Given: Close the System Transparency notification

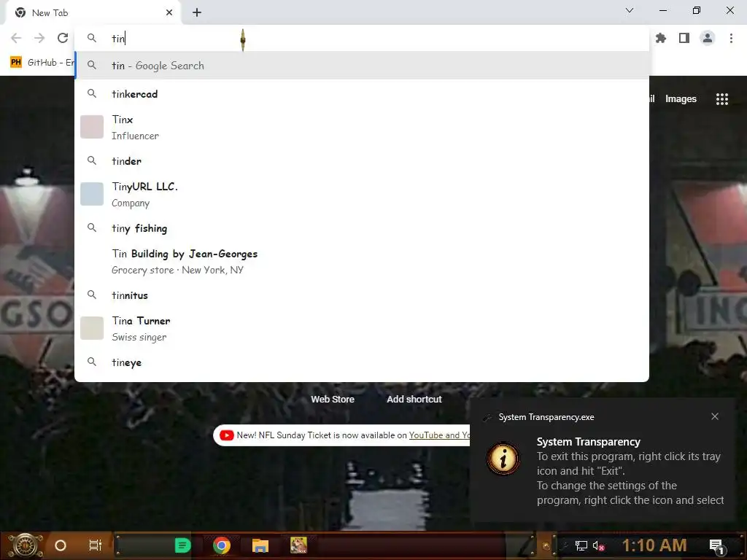Looking at the screenshot, I should point(715,416).
